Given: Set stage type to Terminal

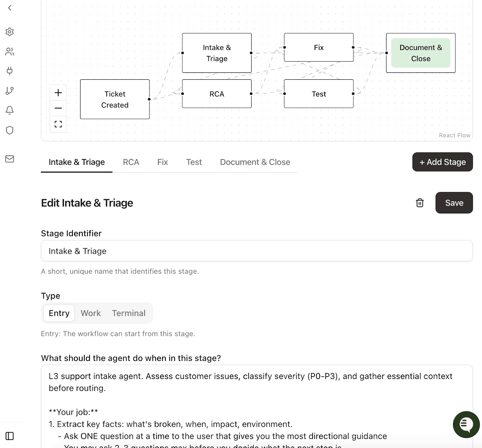Looking at the screenshot, I should click(129, 313).
